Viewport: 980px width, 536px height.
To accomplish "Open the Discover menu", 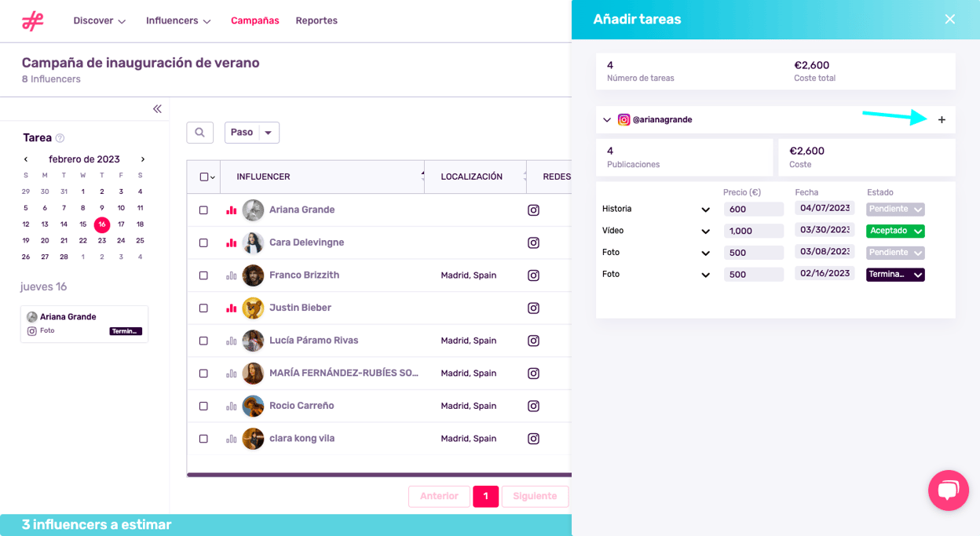I will 99,21.
